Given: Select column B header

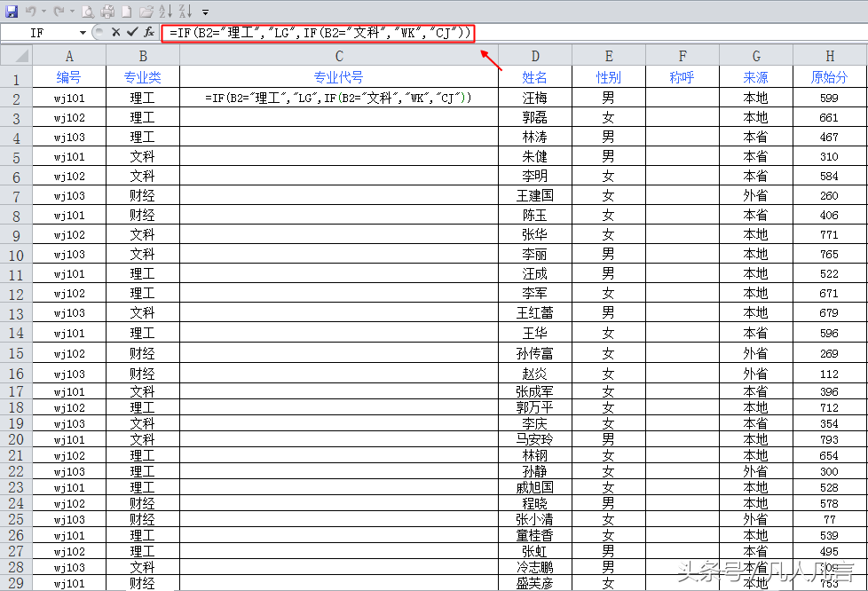Looking at the screenshot, I should coord(143,55).
